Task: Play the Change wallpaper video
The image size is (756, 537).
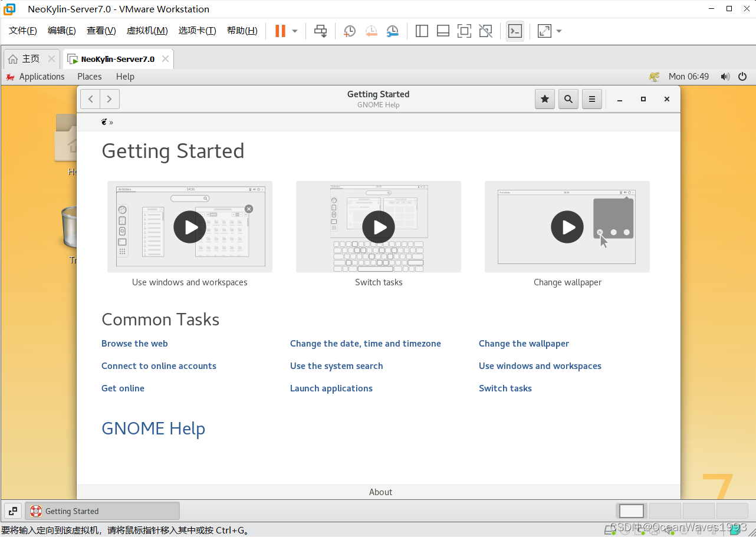Action: tap(567, 227)
